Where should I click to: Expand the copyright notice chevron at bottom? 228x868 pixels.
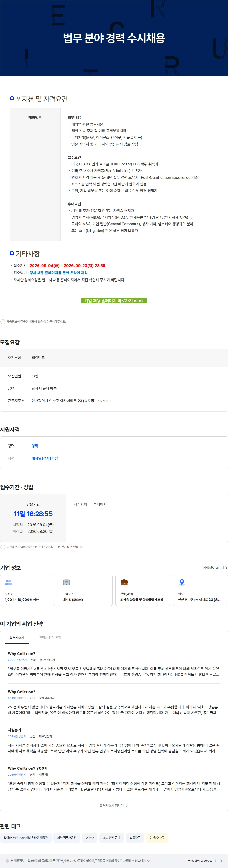pyautogui.click(x=149, y=861)
